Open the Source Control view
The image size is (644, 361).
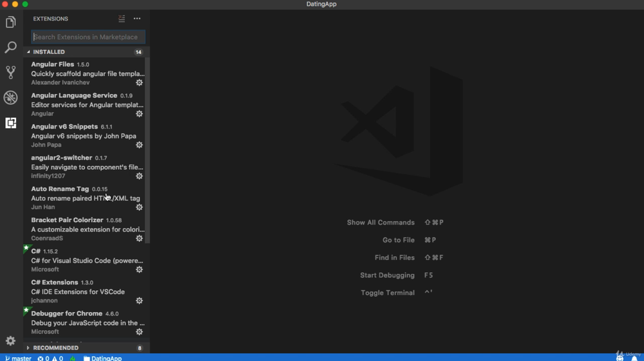click(x=11, y=72)
